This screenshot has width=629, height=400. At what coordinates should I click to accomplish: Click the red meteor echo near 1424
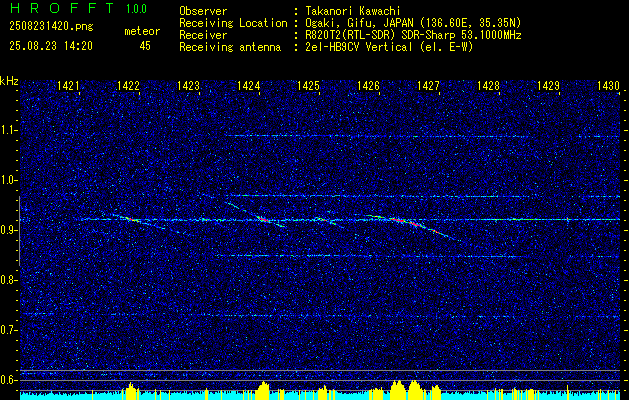point(263,219)
